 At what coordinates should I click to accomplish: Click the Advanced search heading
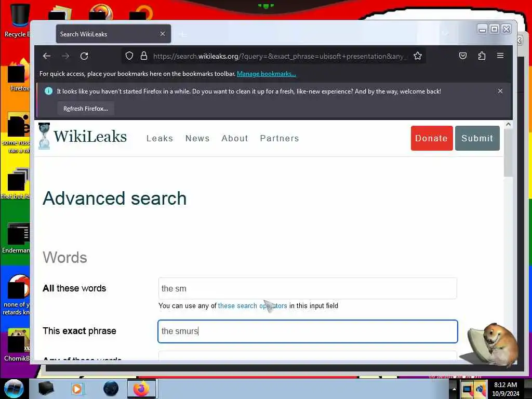[x=115, y=198]
